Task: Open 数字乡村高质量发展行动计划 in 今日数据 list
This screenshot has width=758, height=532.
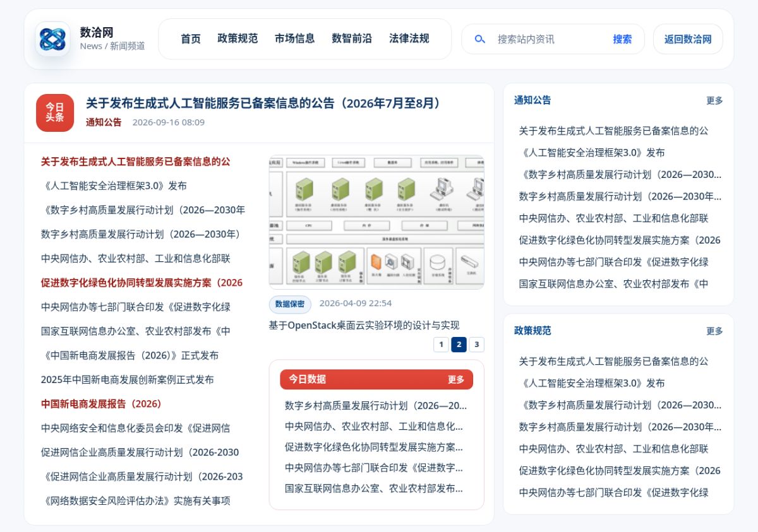Action: pyautogui.click(x=376, y=405)
